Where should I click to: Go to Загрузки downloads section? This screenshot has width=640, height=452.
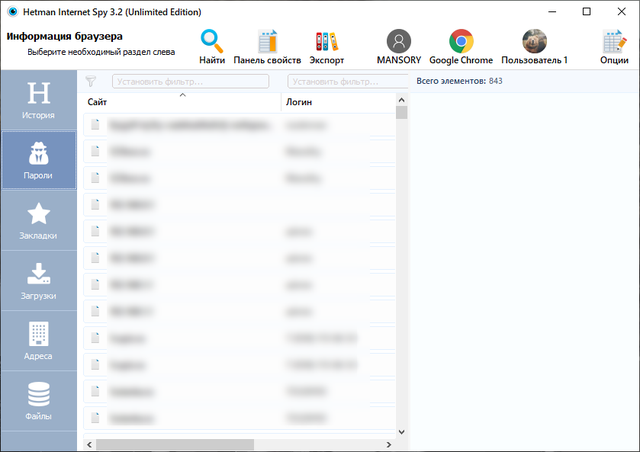(x=38, y=281)
